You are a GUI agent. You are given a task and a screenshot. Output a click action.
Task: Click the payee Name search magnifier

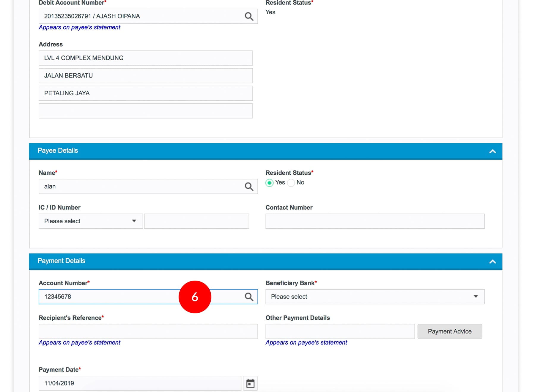click(249, 186)
